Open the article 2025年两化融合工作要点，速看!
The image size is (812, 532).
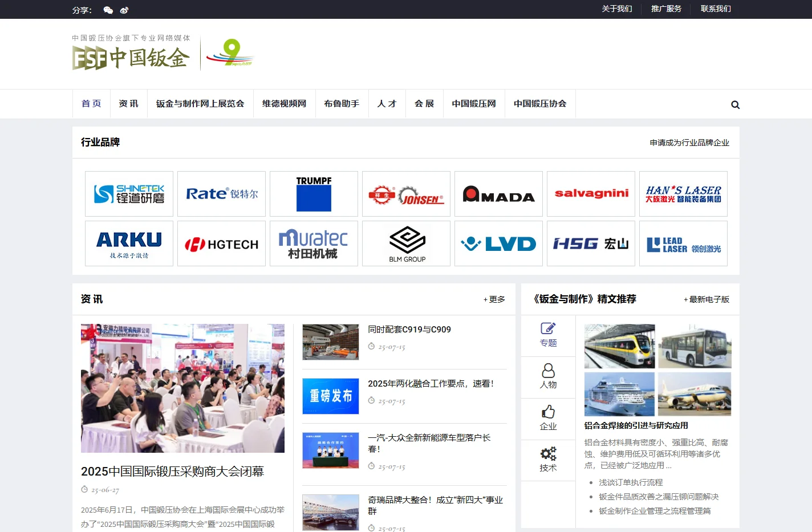tap(431, 384)
